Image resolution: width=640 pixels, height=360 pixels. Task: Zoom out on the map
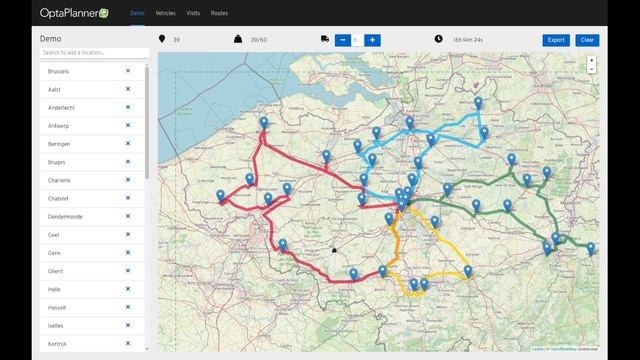point(591,69)
